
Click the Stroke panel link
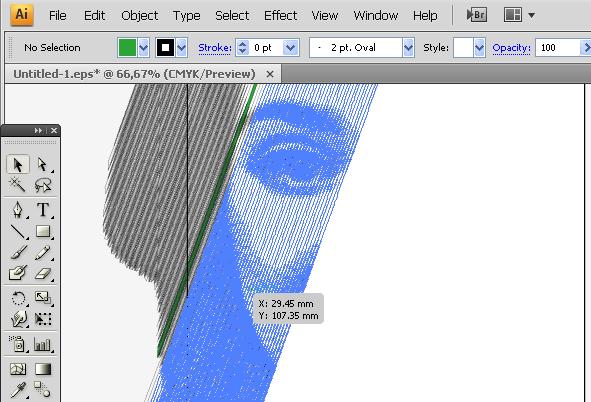214,48
